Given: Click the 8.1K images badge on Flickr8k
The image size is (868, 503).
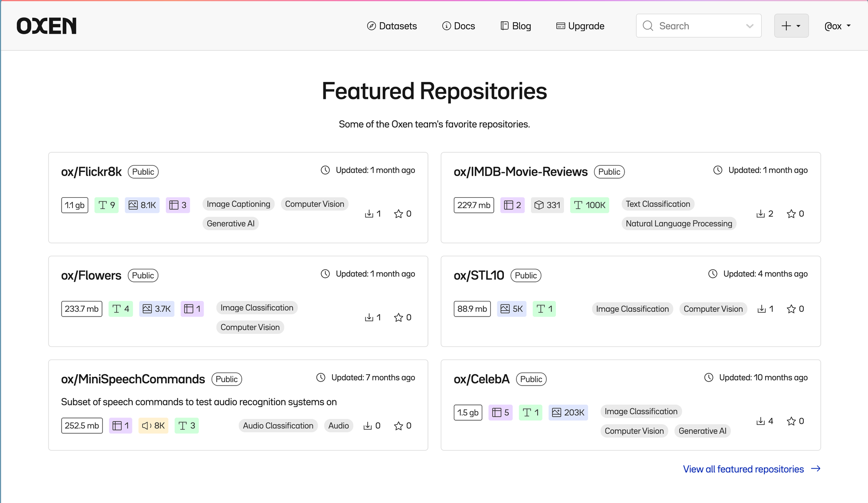Looking at the screenshot, I should point(142,205).
